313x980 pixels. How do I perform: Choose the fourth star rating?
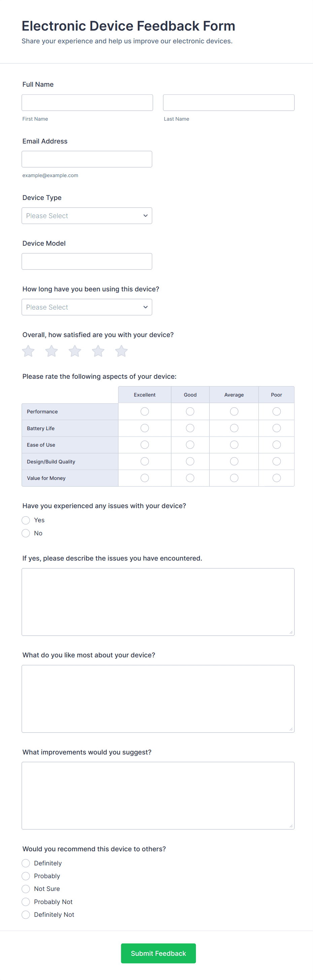[98, 351]
